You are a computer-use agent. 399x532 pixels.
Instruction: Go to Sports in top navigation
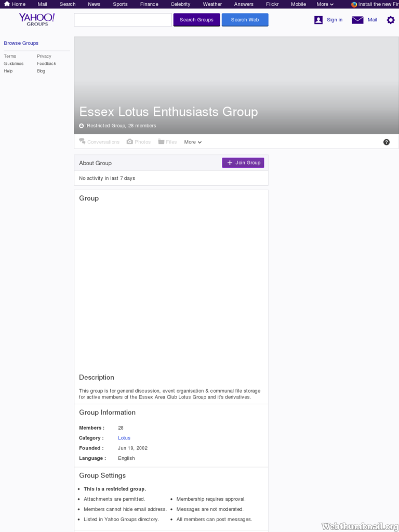120,4
